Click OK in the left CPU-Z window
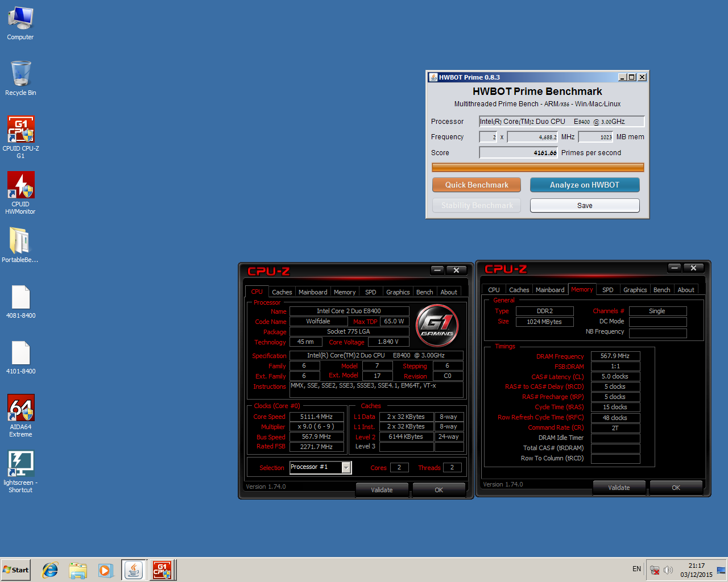The width and height of the screenshot is (728, 582). [439, 490]
